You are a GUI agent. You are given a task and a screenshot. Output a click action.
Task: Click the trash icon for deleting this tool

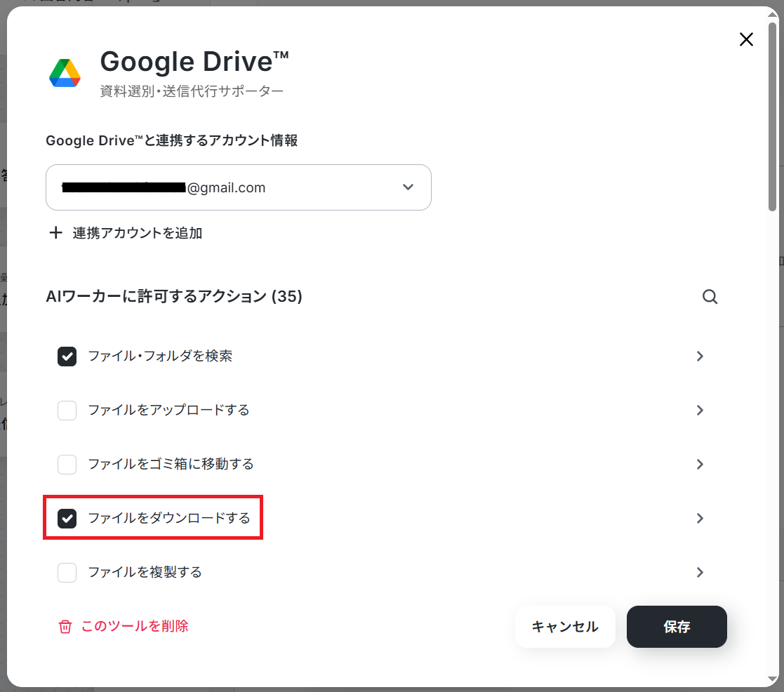(x=65, y=627)
